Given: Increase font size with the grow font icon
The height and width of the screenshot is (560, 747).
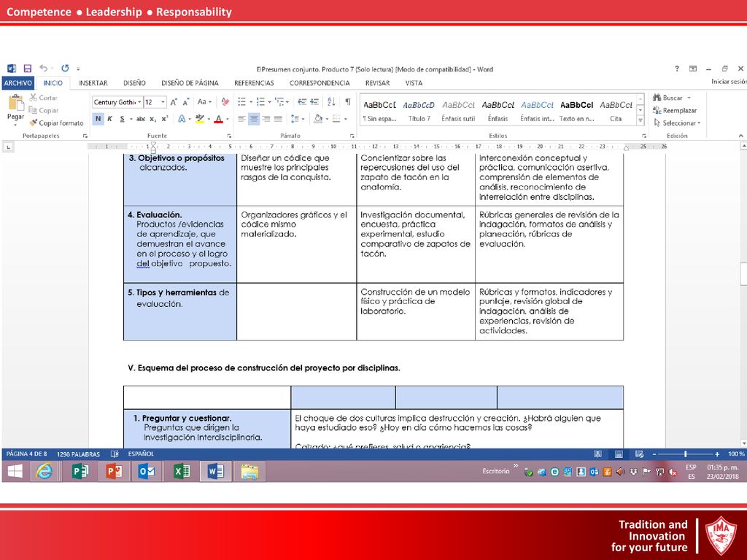Looking at the screenshot, I should pyautogui.click(x=174, y=102).
